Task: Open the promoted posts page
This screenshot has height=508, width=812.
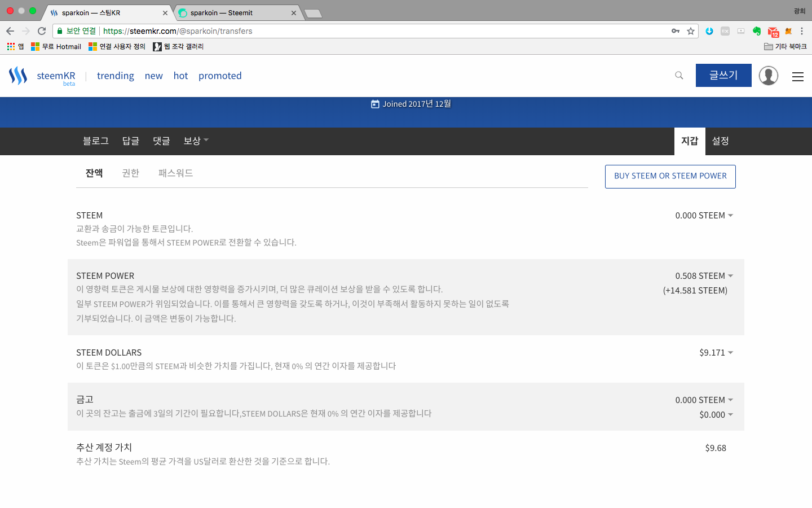Action: click(x=220, y=76)
